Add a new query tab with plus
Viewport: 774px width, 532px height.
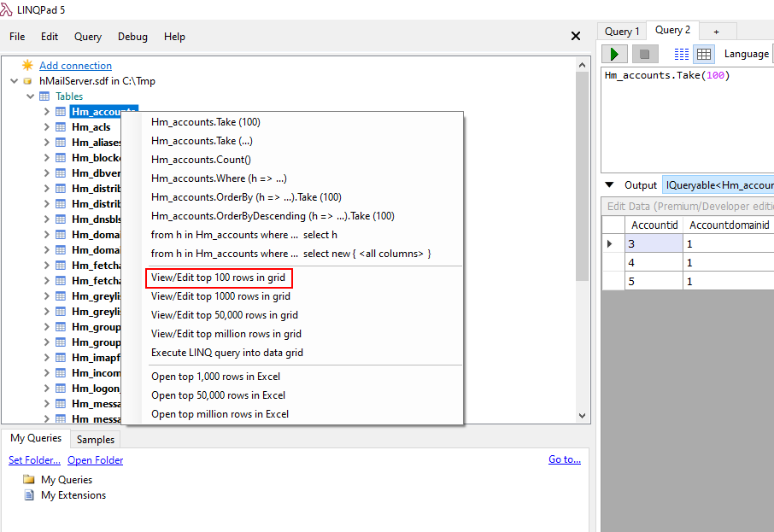click(x=717, y=32)
